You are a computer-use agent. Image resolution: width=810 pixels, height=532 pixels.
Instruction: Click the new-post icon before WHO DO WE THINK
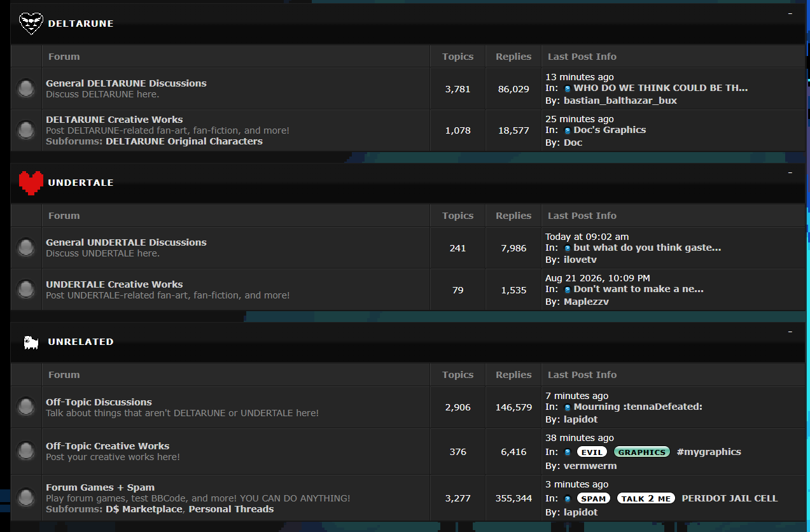[568, 88]
